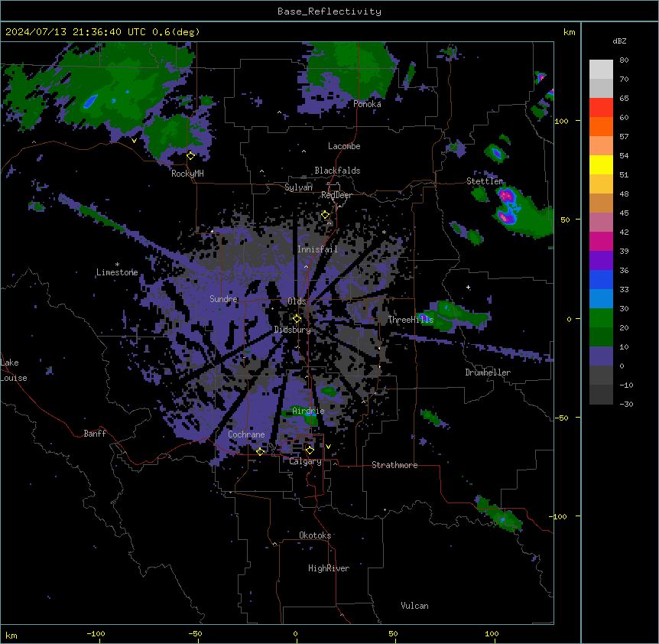Click the Banff label
Viewport: 659px width, 644px height.
pos(95,434)
